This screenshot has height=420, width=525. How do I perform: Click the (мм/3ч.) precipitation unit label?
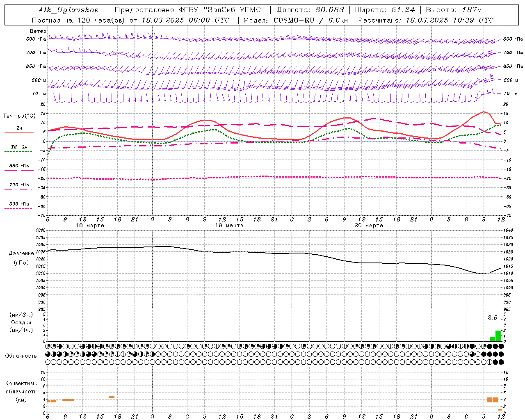(21, 315)
